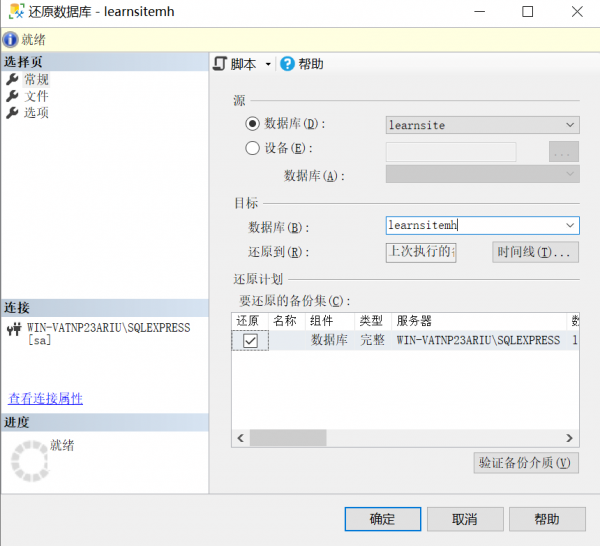Click the 确定 button
The width and height of the screenshot is (600, 546).
(382, 519)
